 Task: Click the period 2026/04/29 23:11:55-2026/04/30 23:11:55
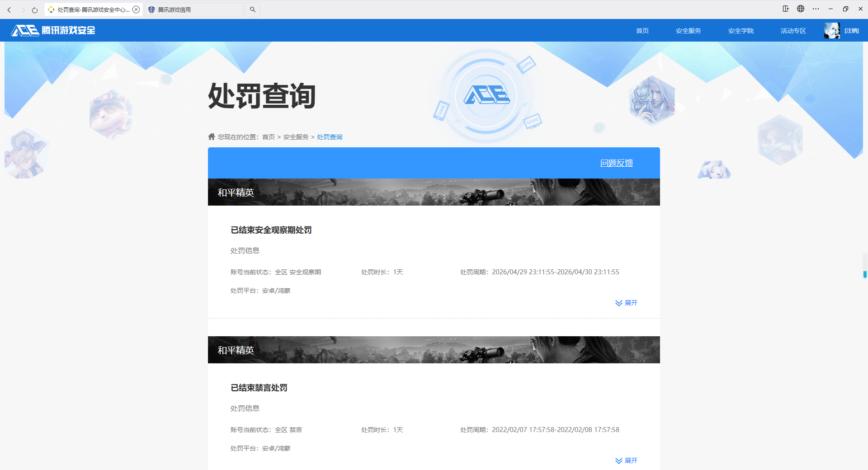[556, 272]
